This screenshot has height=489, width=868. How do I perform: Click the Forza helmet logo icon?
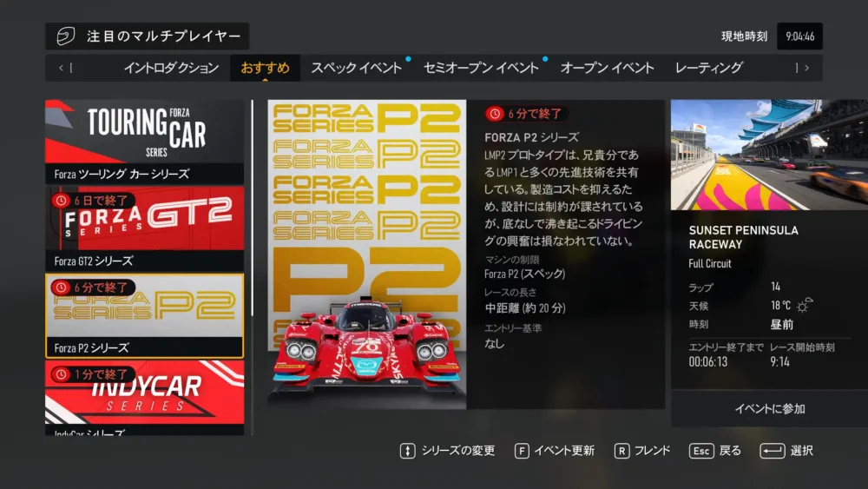[x=66, y=36]
